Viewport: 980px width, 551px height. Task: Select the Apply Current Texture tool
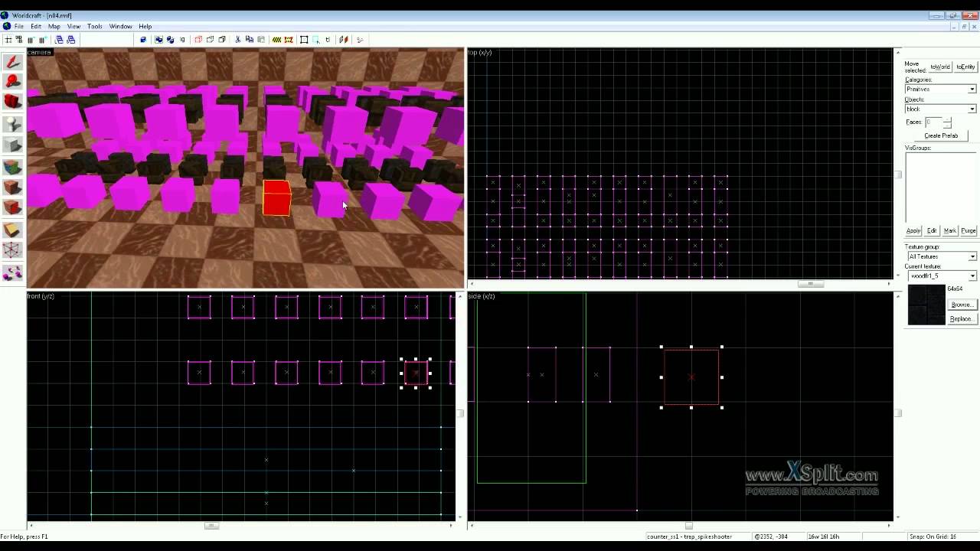coord(12,187)
